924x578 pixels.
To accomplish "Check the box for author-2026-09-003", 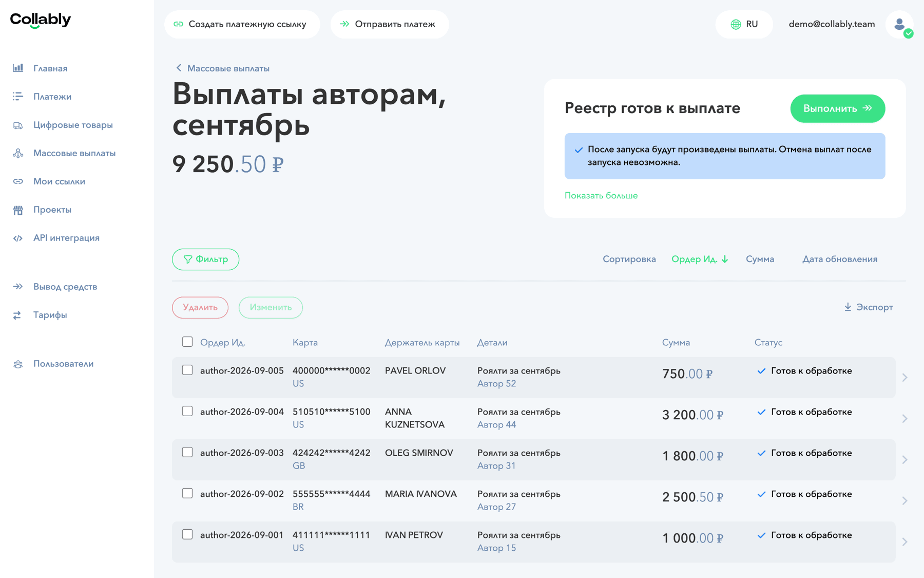I will coord(187,452).
